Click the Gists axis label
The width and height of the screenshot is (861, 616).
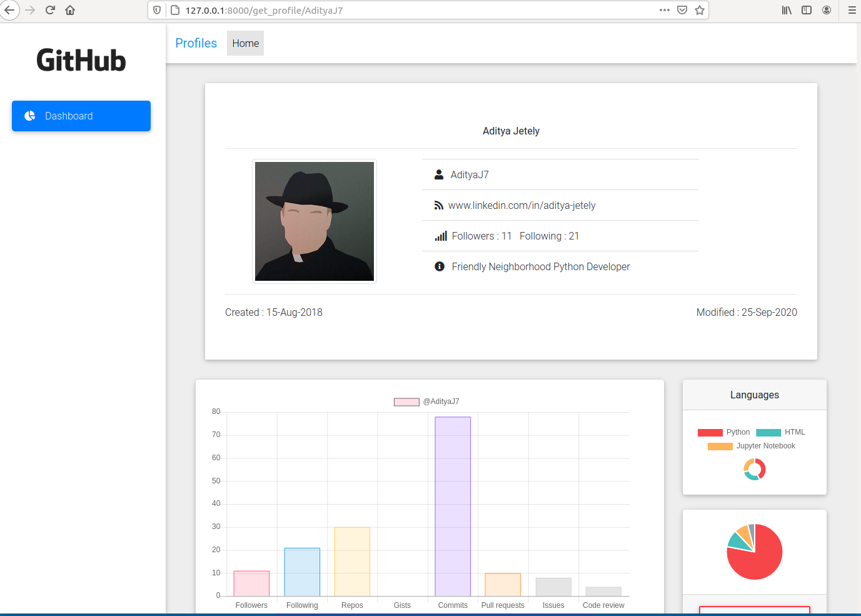coord(402,605)
